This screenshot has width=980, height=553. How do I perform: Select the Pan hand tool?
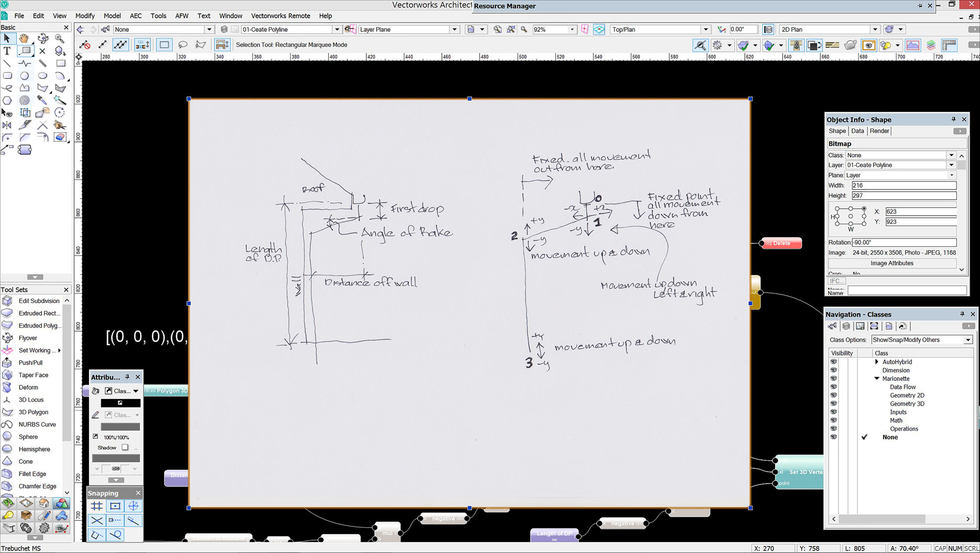pyautogui.click(x=24, y=38)
